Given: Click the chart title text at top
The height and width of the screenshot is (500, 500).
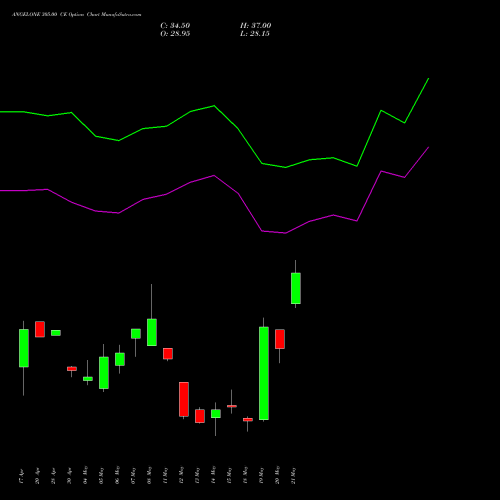Looking at the screenshot, I should coord(77,15).
